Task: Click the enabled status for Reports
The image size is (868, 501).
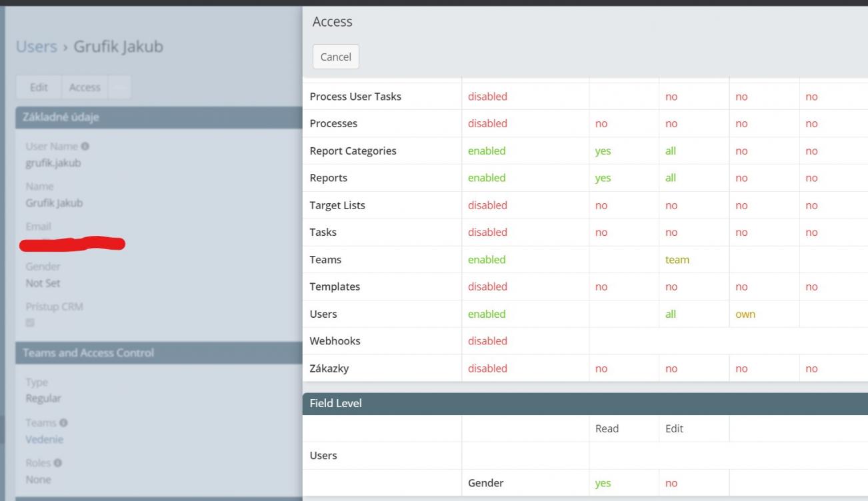Action: 487,178
